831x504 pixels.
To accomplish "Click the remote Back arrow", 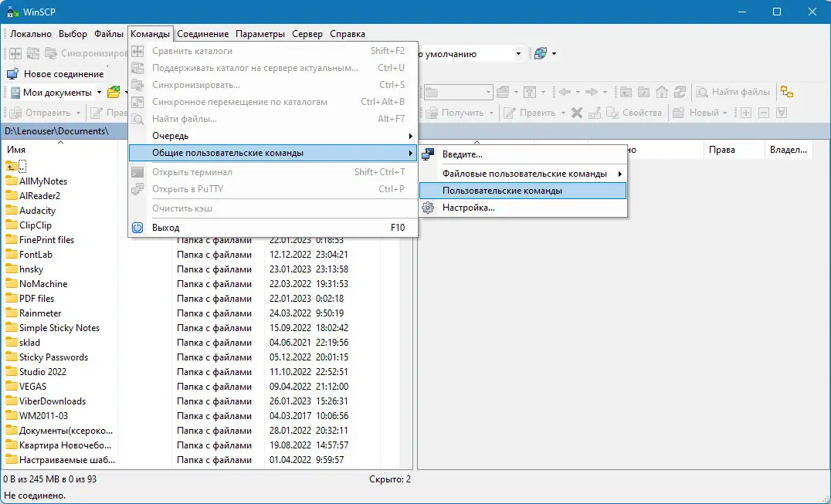I will point(565,93).
